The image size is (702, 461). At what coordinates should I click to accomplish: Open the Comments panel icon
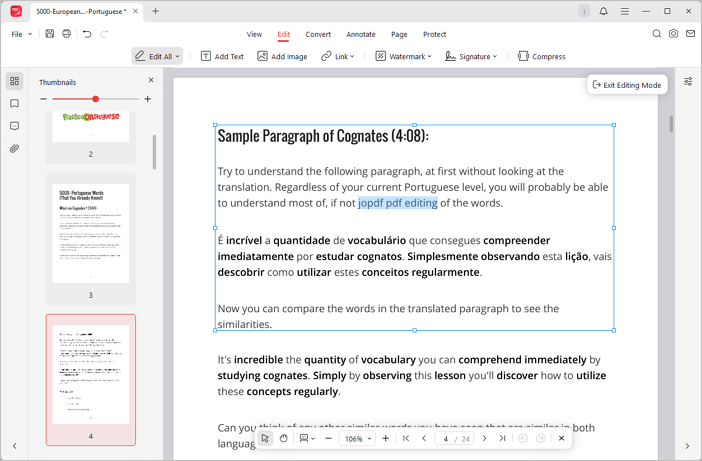point(14,126)
